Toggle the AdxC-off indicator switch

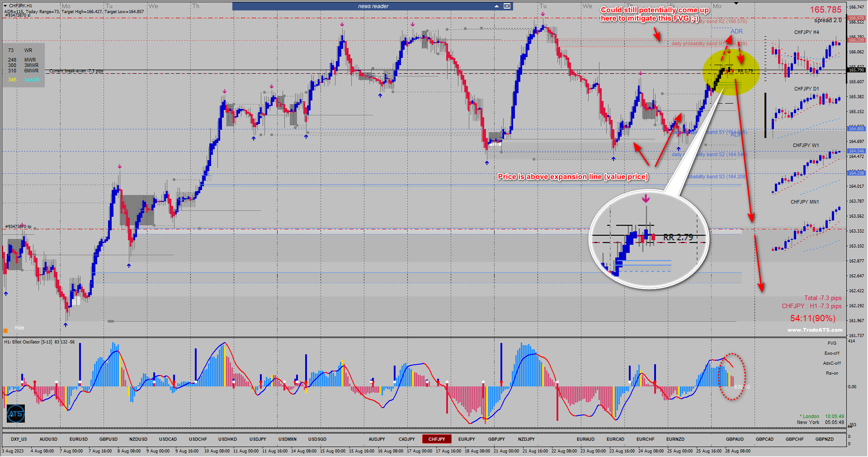click(832, 363)
